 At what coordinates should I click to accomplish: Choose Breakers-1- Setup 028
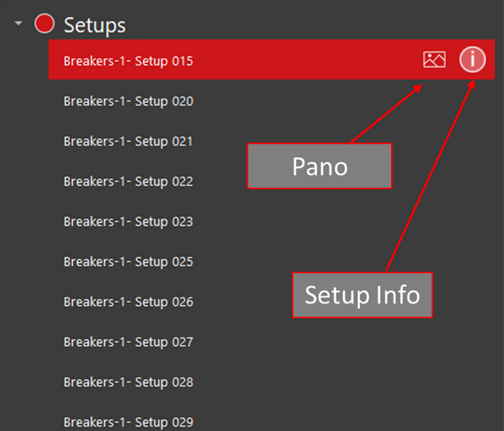(x=128, y=382)
